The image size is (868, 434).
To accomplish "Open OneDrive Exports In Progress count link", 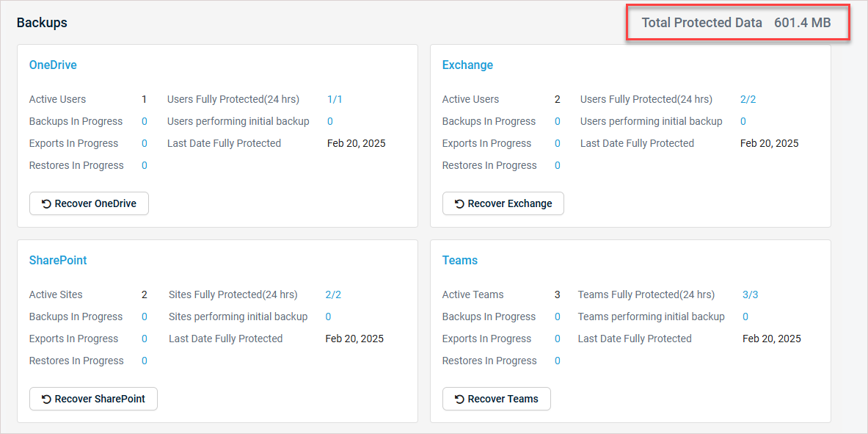I will coord(145,143).
